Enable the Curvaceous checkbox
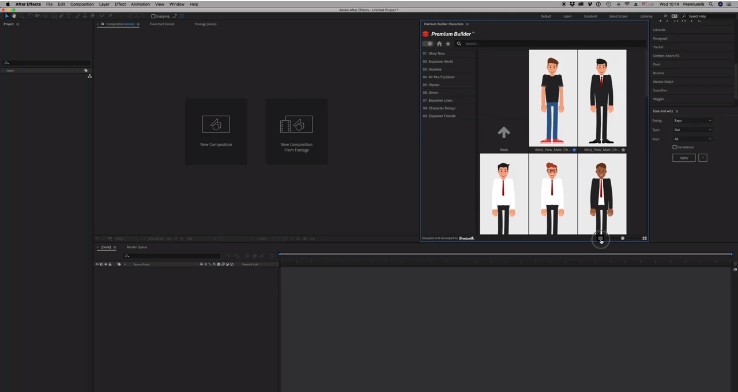This screenshot has width=738, height=392. (674, 147)
